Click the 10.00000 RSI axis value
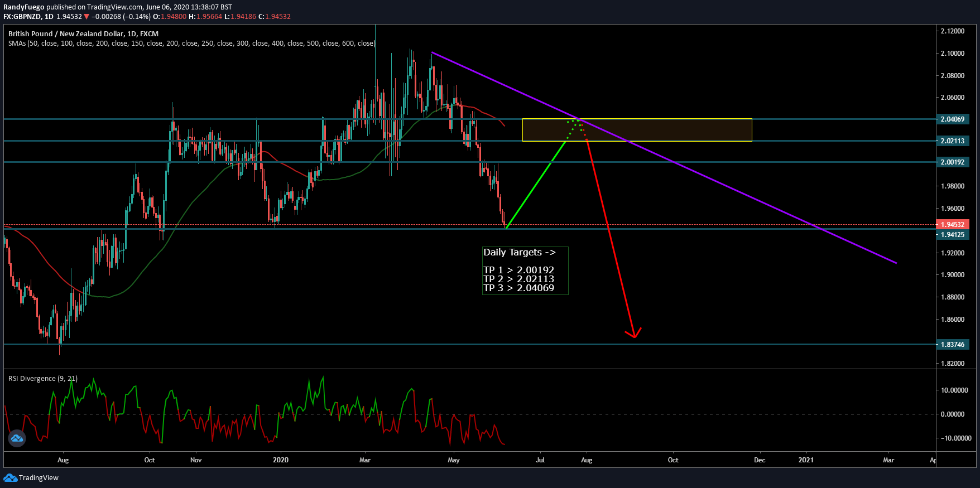The width and height of the screenshot is (980, 488). pyautogui.click(x=954, y=390)
